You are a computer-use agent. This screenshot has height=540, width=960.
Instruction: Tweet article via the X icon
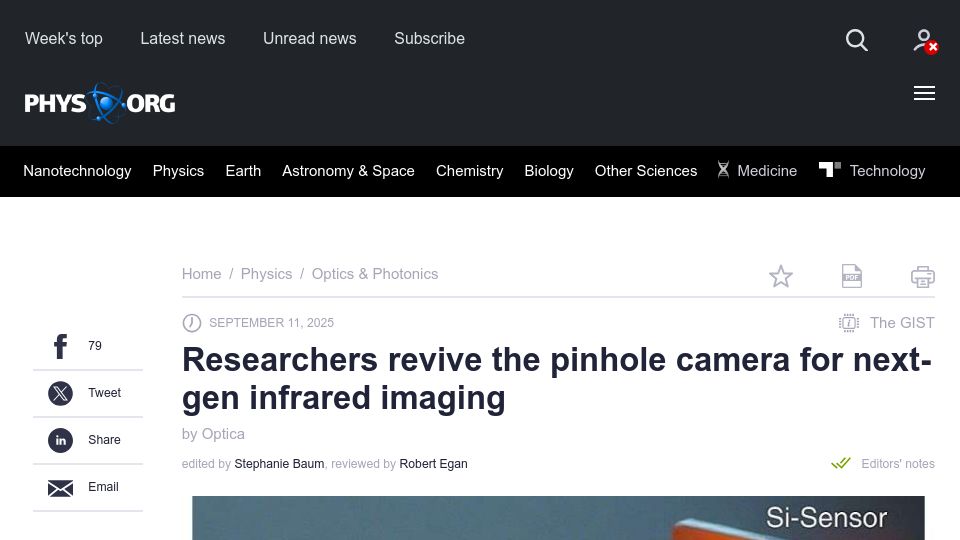61,393
